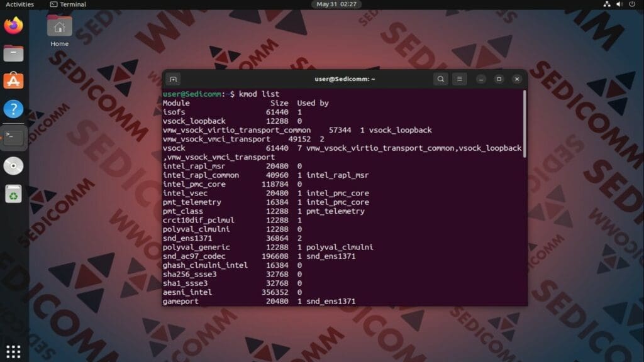The height and width of the screenshot is (362, 644).
Task: Open the Files manager dock icon
Action: point(14,53)
